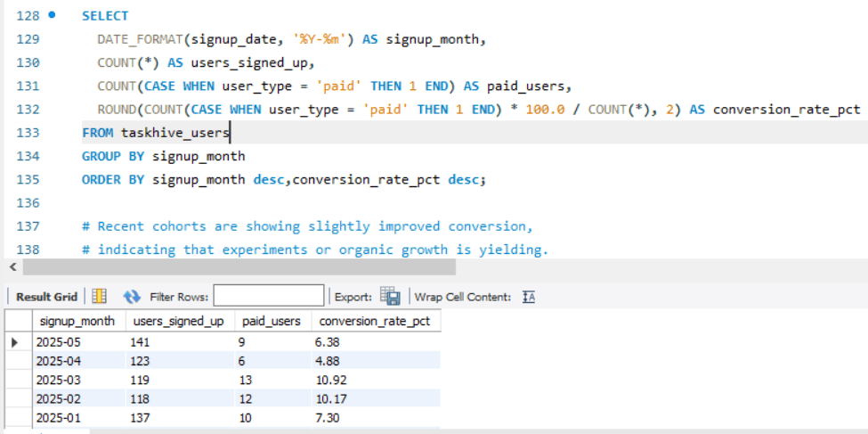Click the form editor grid icon
868x434 pixels.
click(x=99, y=296)
